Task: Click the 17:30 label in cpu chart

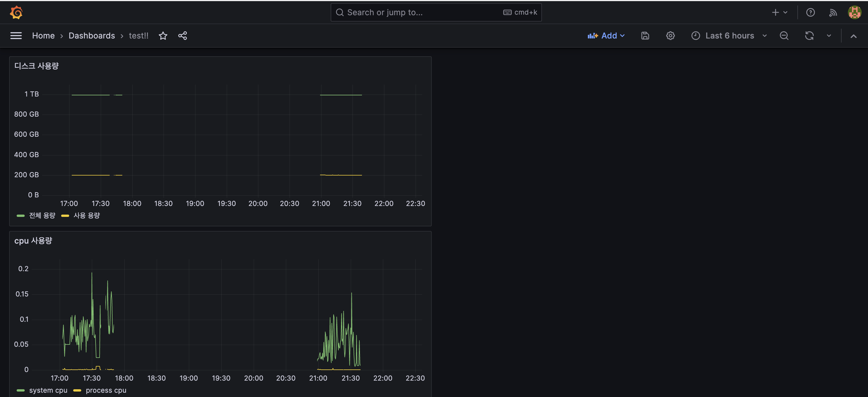Action: click(92, 378)
